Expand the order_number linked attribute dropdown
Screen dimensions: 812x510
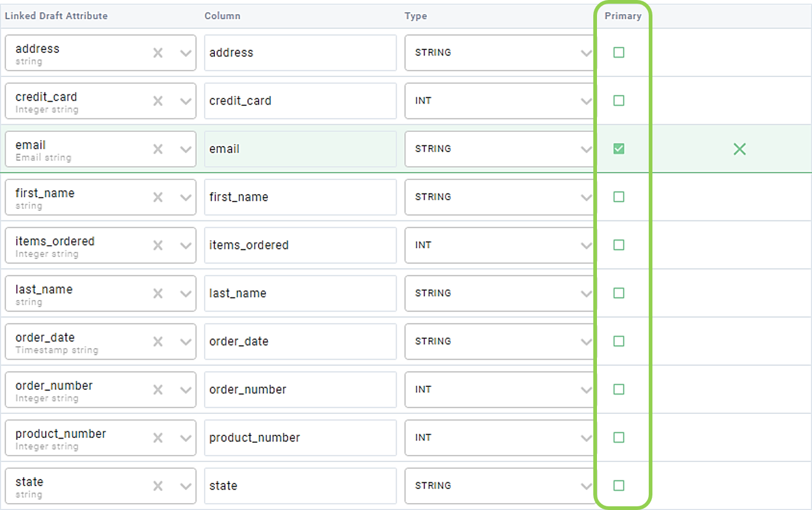185,390
